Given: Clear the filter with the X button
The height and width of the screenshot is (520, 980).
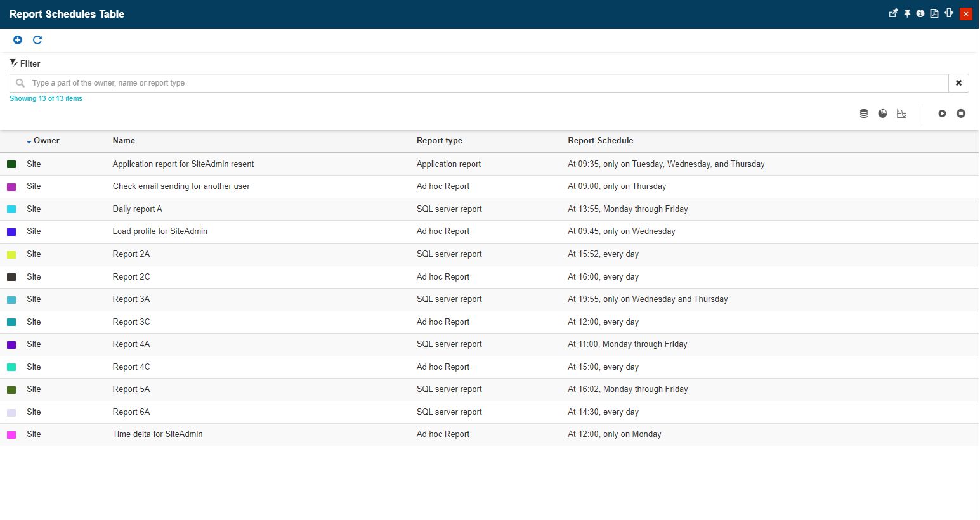Looking at the screenshot, I should point(958,83).
